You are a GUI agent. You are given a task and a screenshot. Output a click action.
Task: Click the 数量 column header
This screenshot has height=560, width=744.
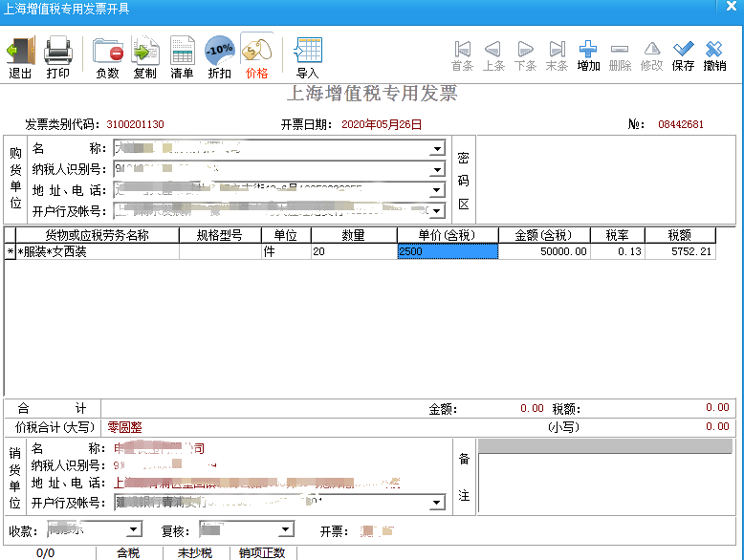coord(354,235)
